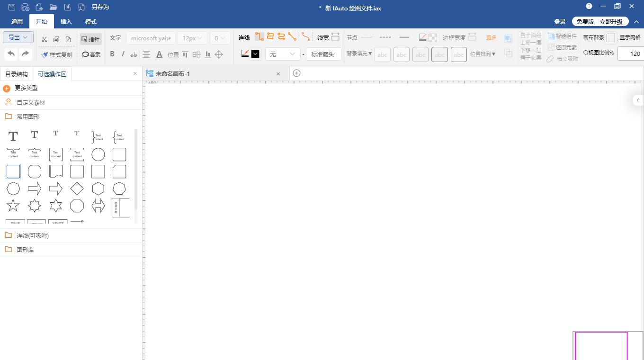Click the open folder icon in title bar
Screen dimensions: 644x360
(x=53, y=7)
